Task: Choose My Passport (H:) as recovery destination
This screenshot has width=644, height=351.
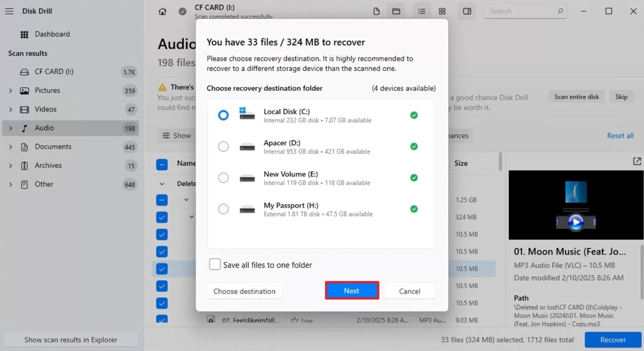Action: click(223, 209)
